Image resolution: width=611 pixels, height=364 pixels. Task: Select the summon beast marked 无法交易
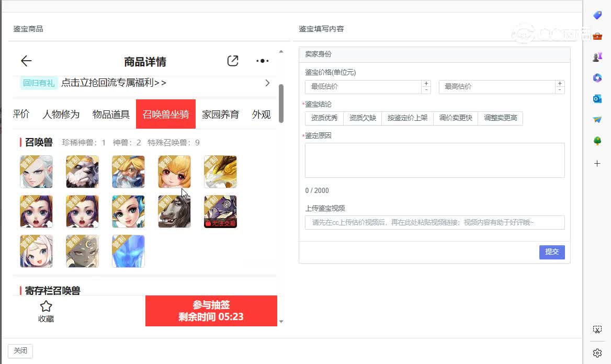[220, 212]
